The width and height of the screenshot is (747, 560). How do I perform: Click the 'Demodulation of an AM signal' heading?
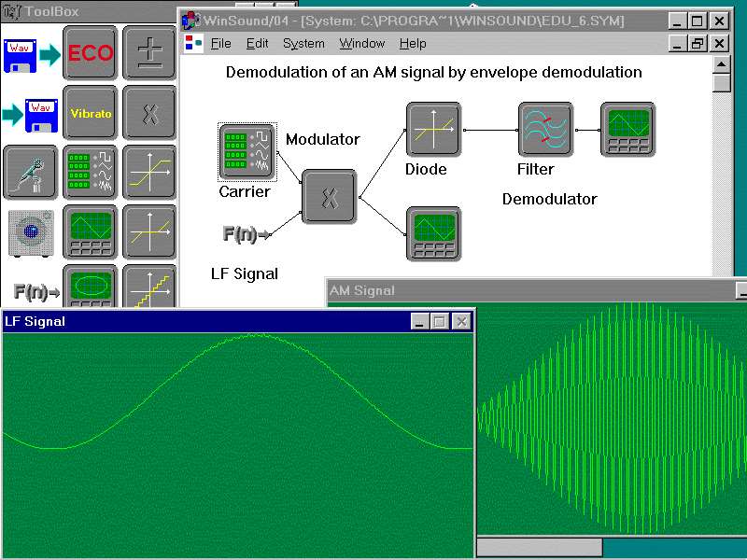[x=433, y=72]
